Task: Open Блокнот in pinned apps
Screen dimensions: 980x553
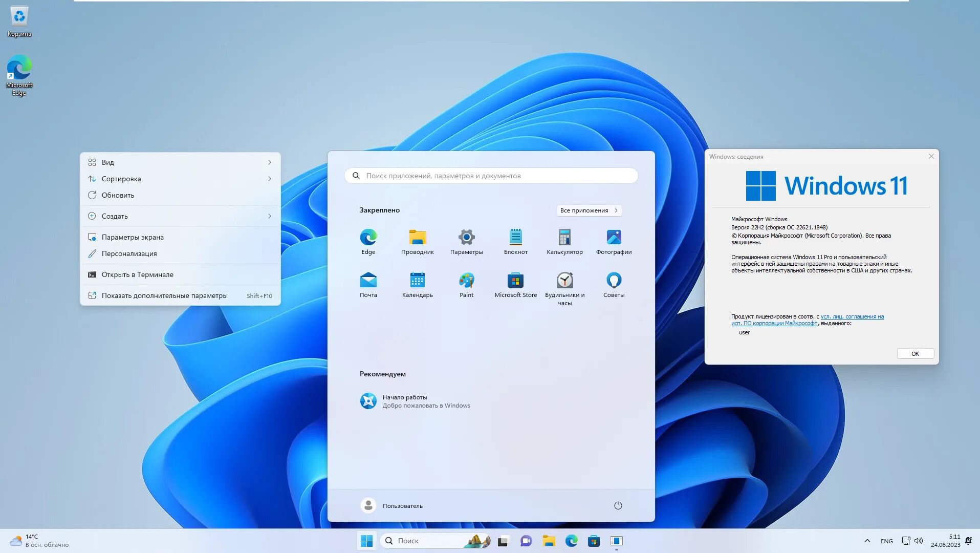Action: point(515,242)
